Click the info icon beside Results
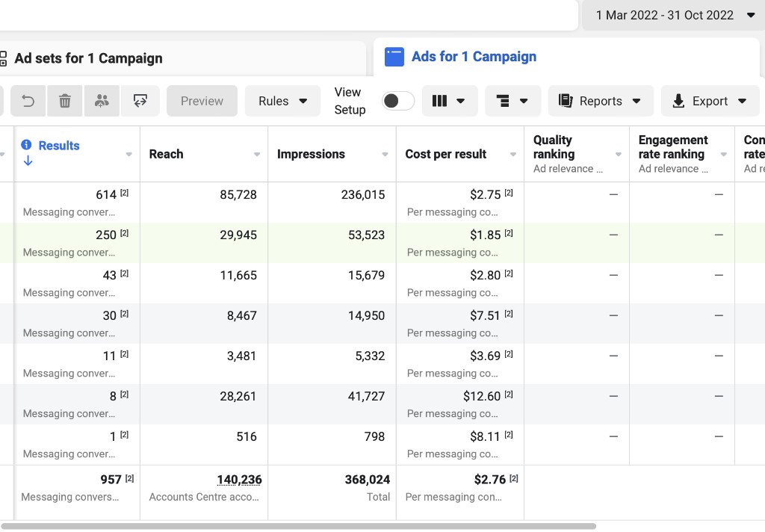Image resolution: width=765 pixels, height=532 pixels. click(x=26, y=145)
